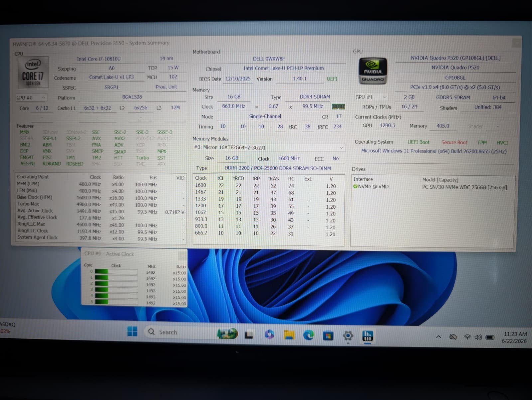
Task: Launch Microsoft Edge from the taskbar
Action: pyautogui.click(x=309, y=335)
